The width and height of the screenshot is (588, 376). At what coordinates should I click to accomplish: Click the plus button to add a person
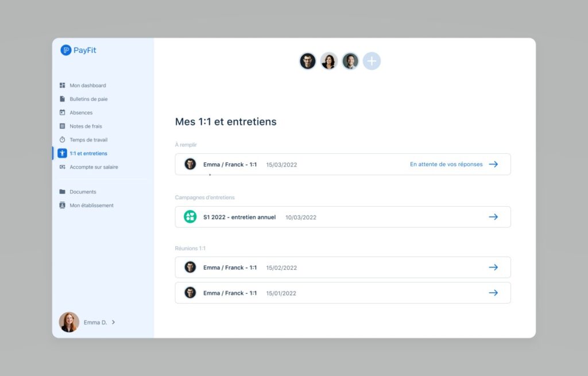coord(372,61)
